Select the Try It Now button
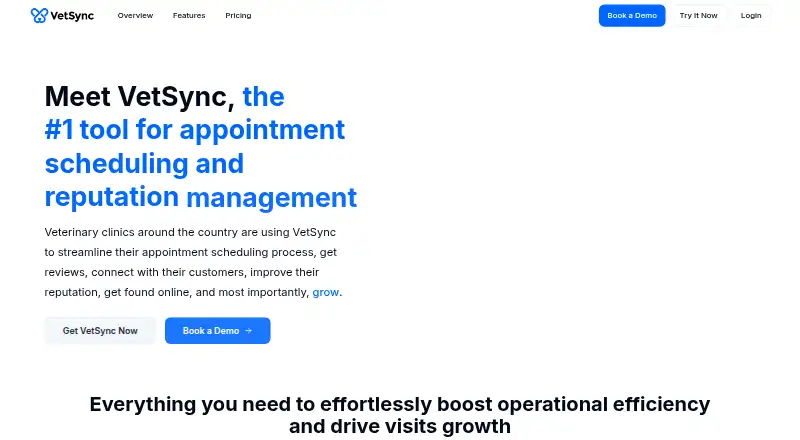Screen dimensions: 800x440 coord(698,15)
